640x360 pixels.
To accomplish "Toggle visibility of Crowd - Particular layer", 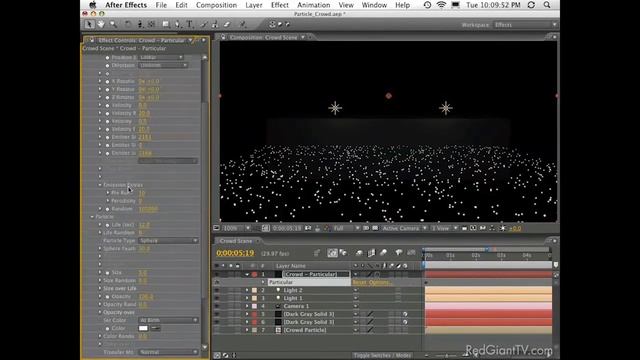I will point(216,274).
